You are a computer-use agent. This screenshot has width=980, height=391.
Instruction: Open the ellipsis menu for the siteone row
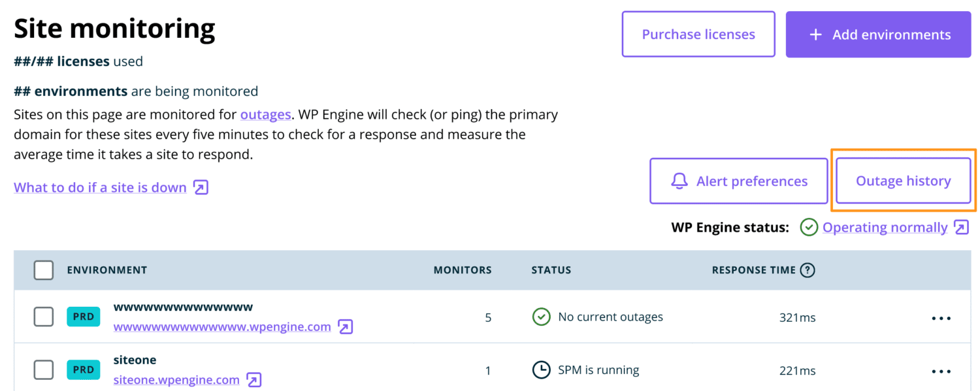point(941,371)
